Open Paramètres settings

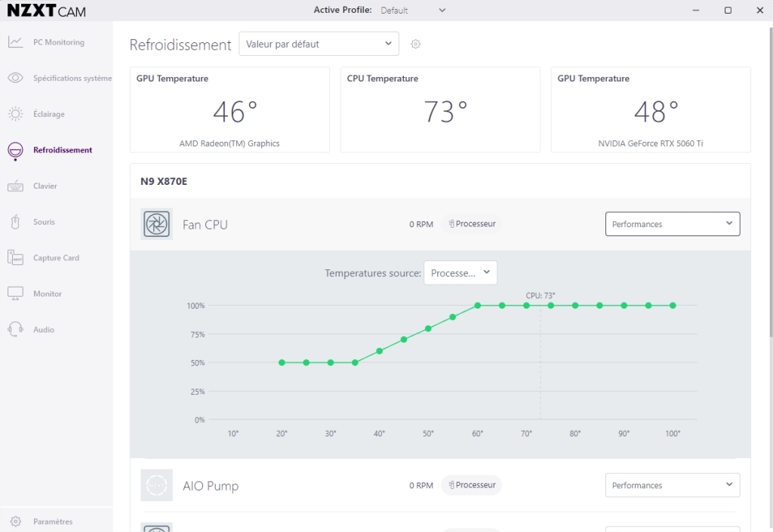coord(53,521)
